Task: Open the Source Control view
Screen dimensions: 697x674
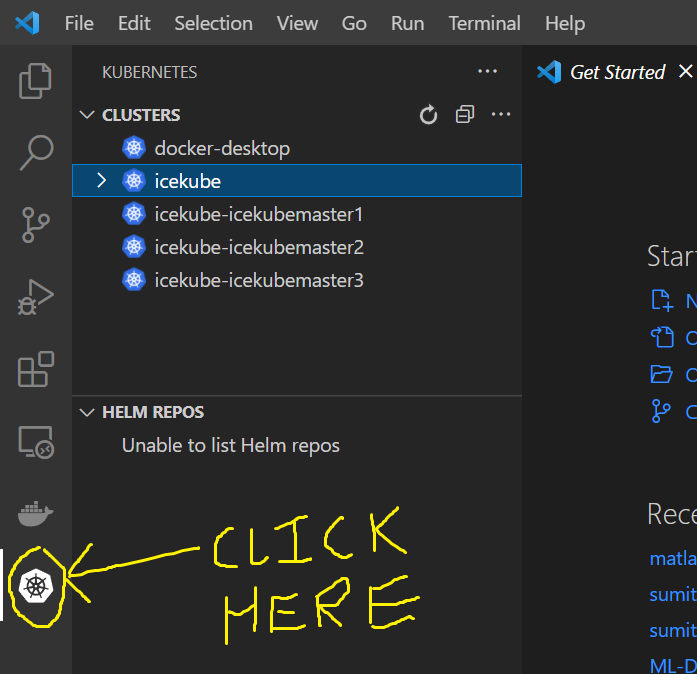Action: 36,225
